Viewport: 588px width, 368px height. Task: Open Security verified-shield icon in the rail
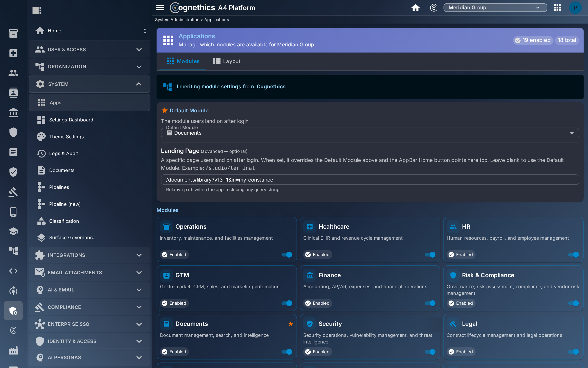(13, 172)
